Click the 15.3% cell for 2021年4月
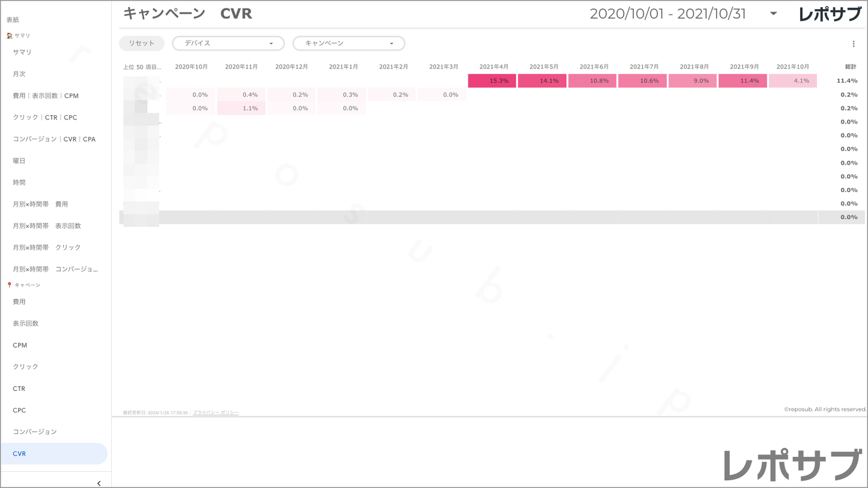The image size is (868, 488). pos(492,81)
